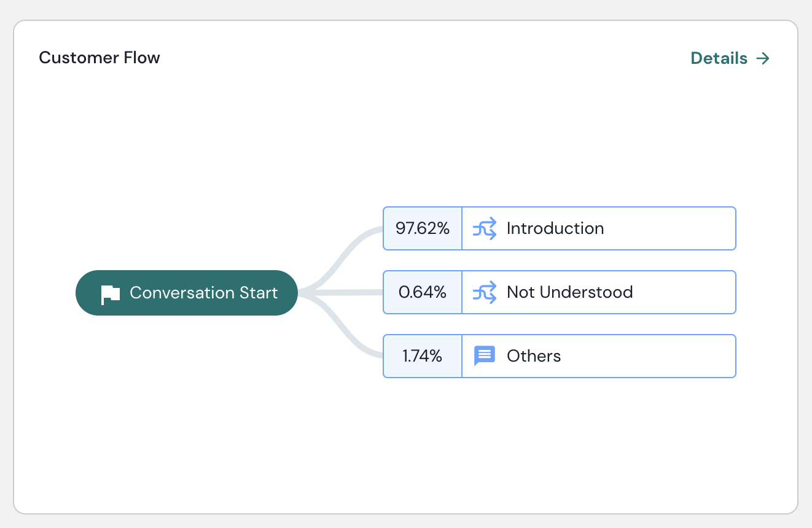Click empty space at right of Not Understood row
This screenshot has height=528, width=812.
click(x=688, y=292)
